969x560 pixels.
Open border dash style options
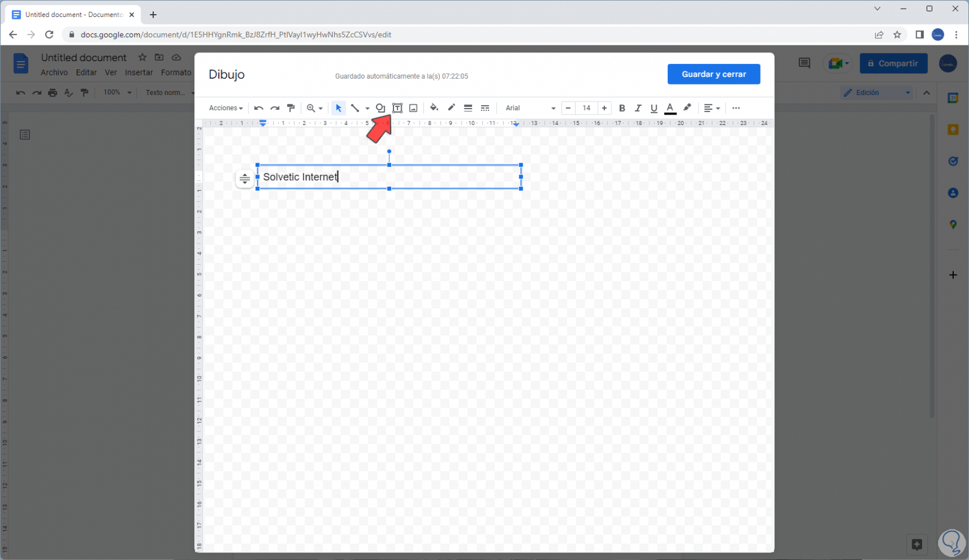(x=485, y=108)
